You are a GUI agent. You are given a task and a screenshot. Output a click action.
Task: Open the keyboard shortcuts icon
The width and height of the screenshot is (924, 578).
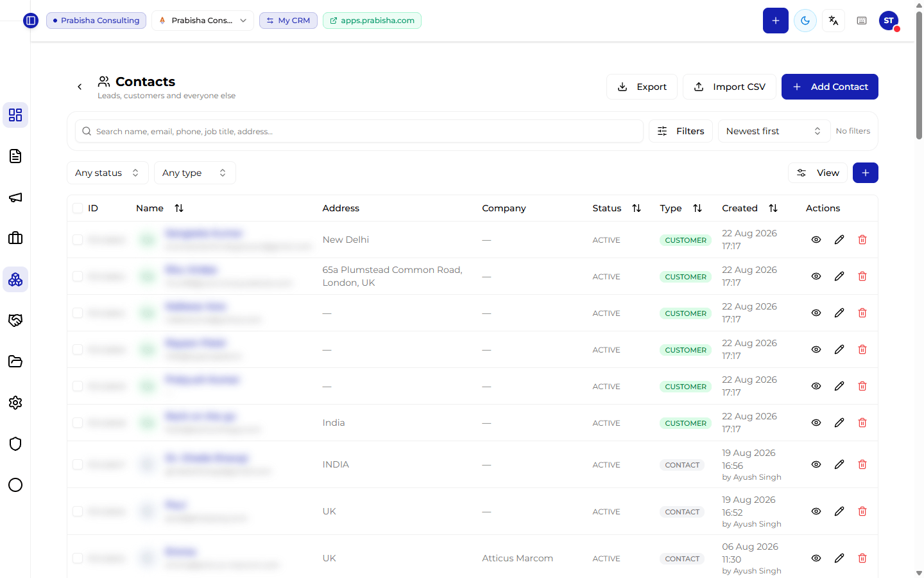[862, 21]
